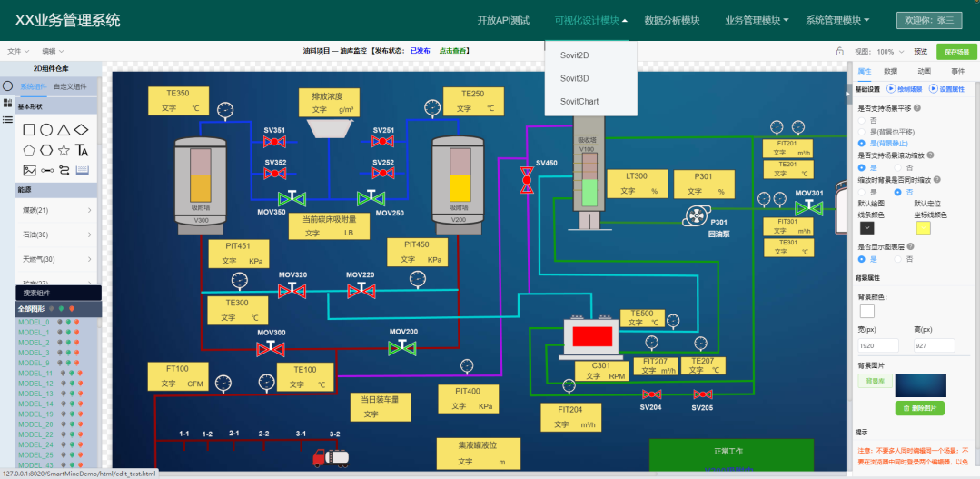Select 是(背景静止) radio option

coord(862,144)
